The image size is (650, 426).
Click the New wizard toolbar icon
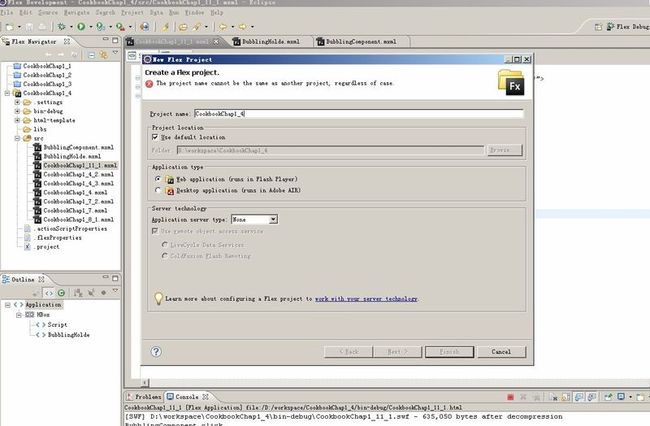click(9, 27)
